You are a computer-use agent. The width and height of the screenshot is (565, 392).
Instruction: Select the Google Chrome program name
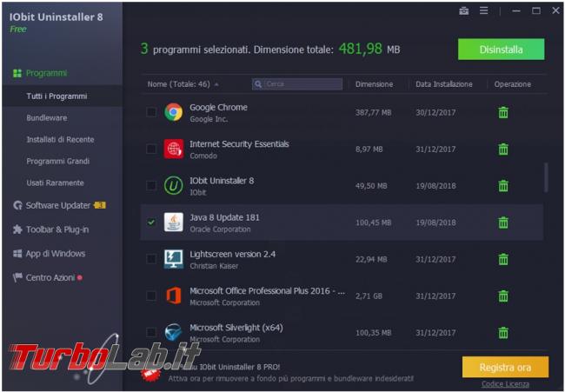pyautogui.click(x=218, y=108)
